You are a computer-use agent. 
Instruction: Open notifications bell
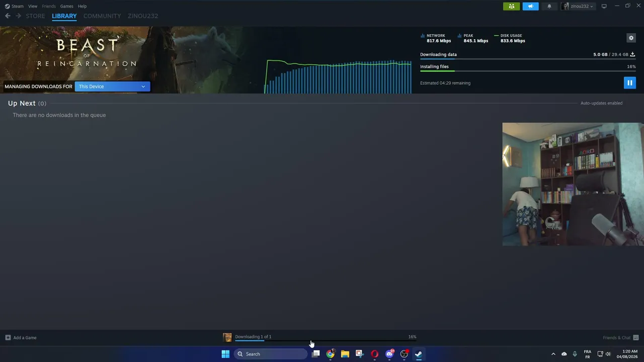(x=549, y=6)
